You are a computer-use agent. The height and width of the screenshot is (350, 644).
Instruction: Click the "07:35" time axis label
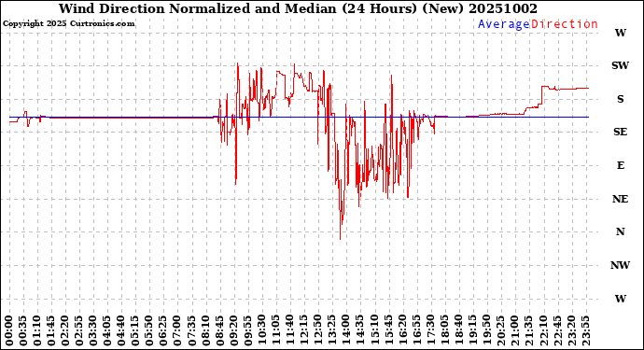191,330
